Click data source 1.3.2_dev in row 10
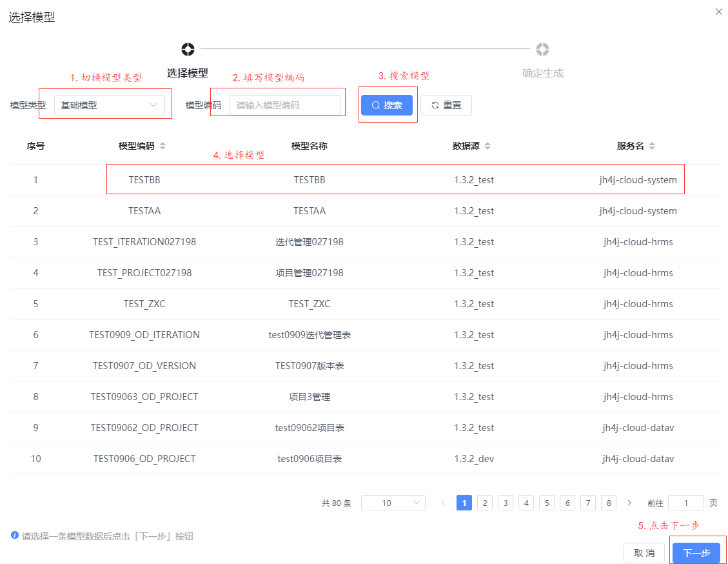Screen dimensions: 728x564 [x=474, y=459]
